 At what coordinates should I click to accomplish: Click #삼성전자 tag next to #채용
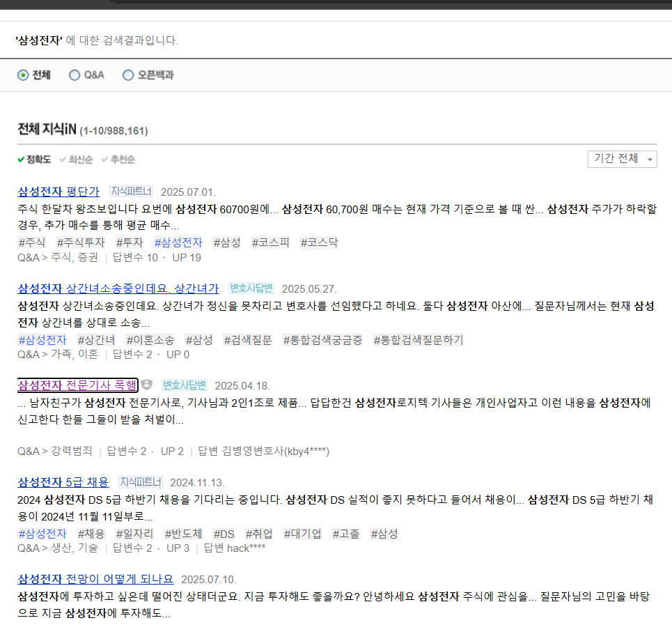(42, 534)
